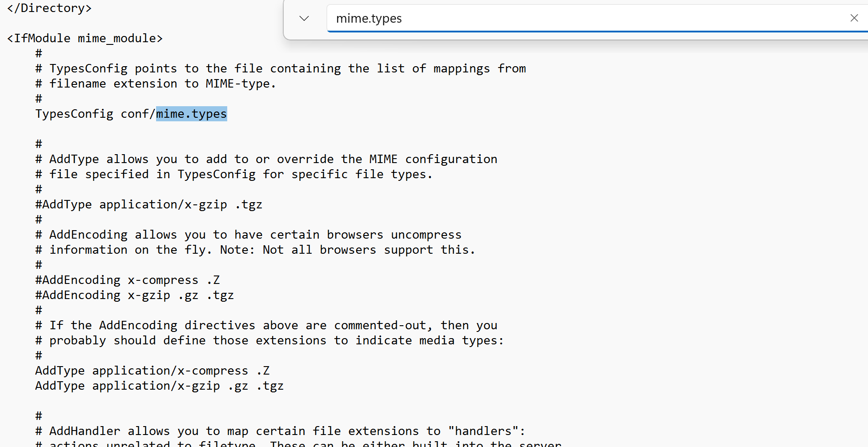Image resolution: width=868 pixels, height=447 pixels.
Task: Click the line "AddType application/x-gzip .gz .tgz"
Action: click(x=160, y=386)
